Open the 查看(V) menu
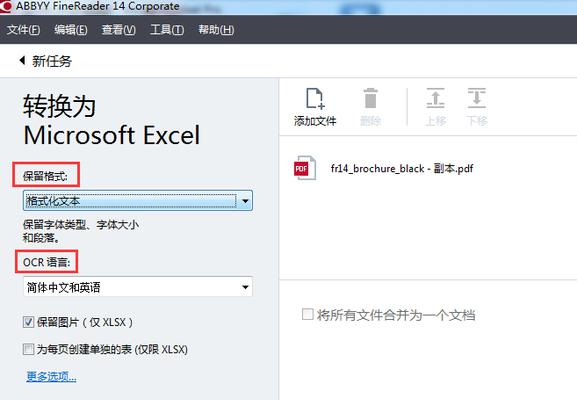The image size is (577, 400). click(x=118, y=29)
